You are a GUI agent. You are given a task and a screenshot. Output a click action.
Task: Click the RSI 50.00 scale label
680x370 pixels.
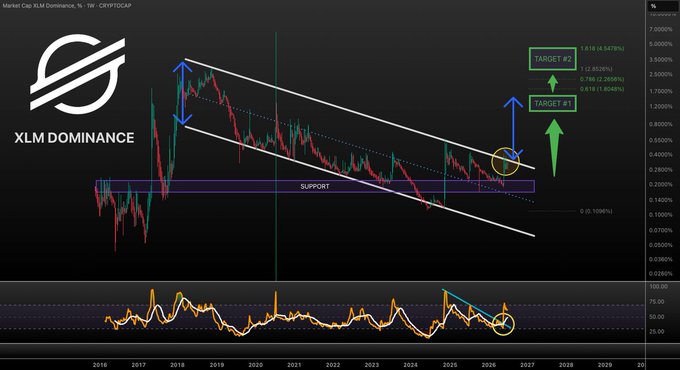658,317
